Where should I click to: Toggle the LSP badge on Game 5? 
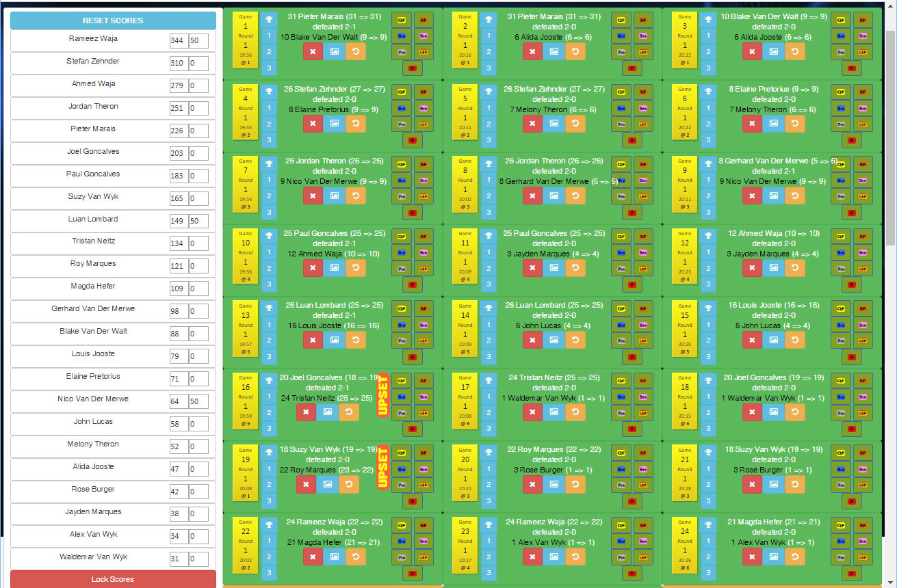[642, 124]
